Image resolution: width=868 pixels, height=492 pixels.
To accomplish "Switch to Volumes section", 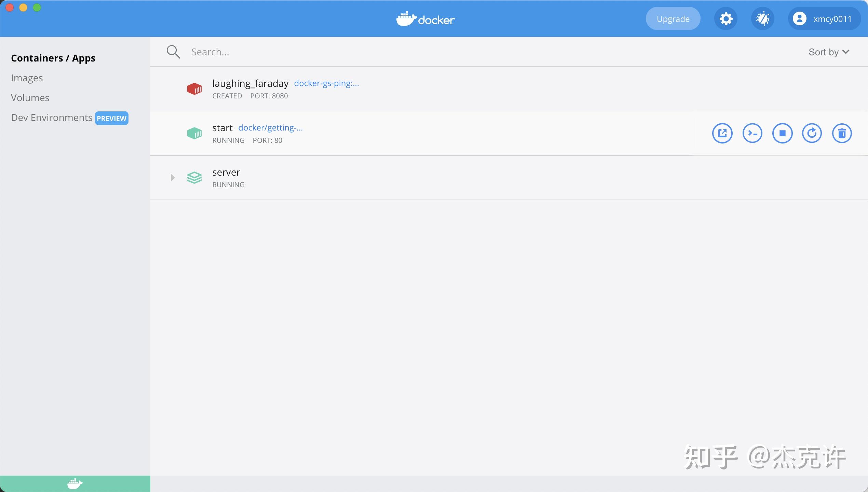I will [x=30, y=98].
